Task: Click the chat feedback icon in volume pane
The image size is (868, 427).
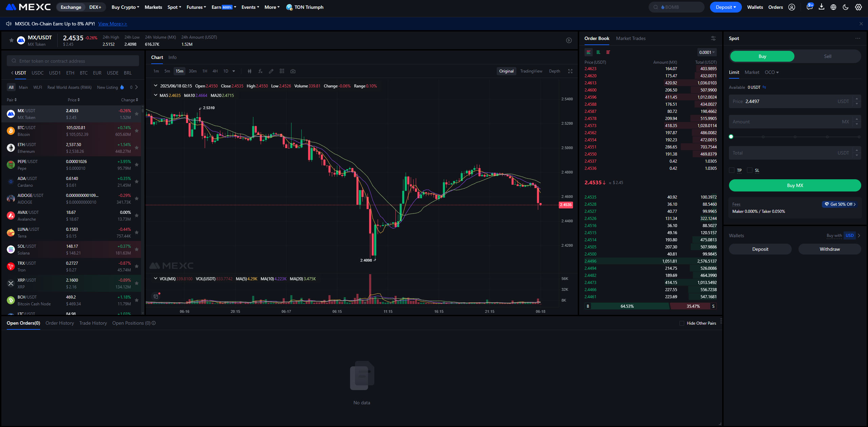Action: (x=156, y=297)
